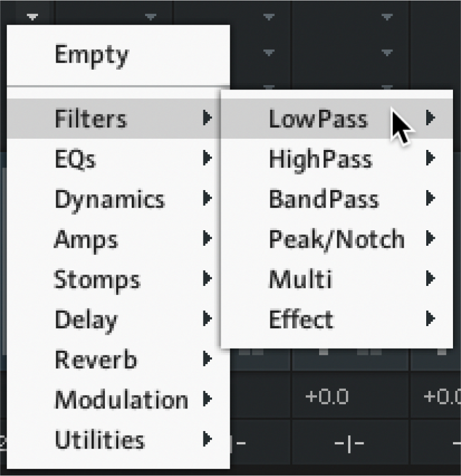Select the Multi filter type
Image resolution: width=461 pixels, height=476 pixels.
click(300, 279)
